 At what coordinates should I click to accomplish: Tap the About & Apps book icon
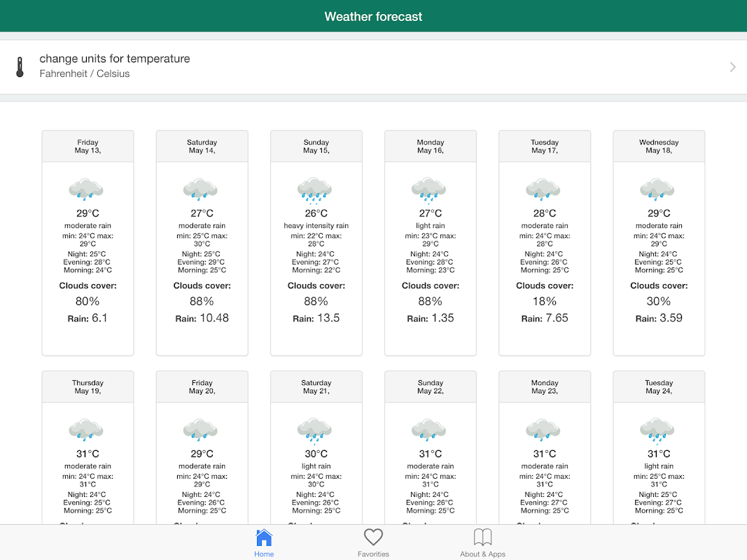pos(482,537)
